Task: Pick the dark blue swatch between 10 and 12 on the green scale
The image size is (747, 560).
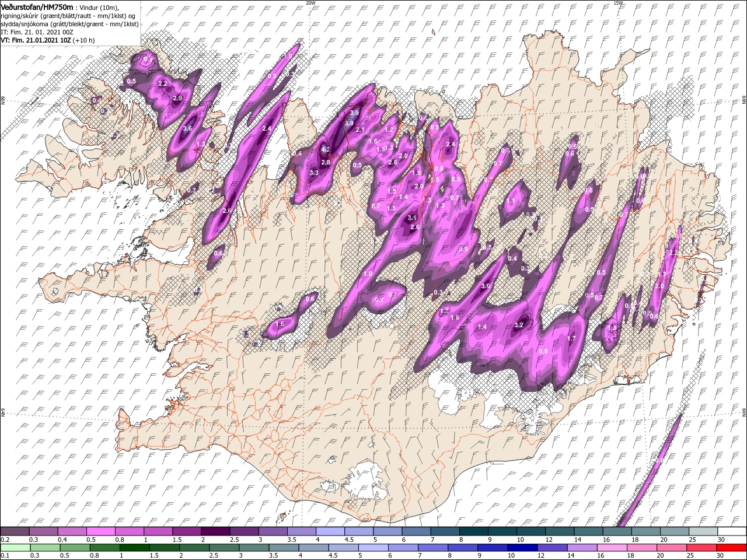Action: coord(522,548)
